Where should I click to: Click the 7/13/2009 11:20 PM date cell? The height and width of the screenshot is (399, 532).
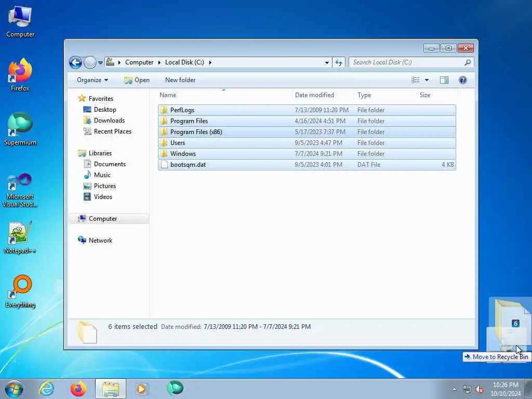[x=321, y=110]
